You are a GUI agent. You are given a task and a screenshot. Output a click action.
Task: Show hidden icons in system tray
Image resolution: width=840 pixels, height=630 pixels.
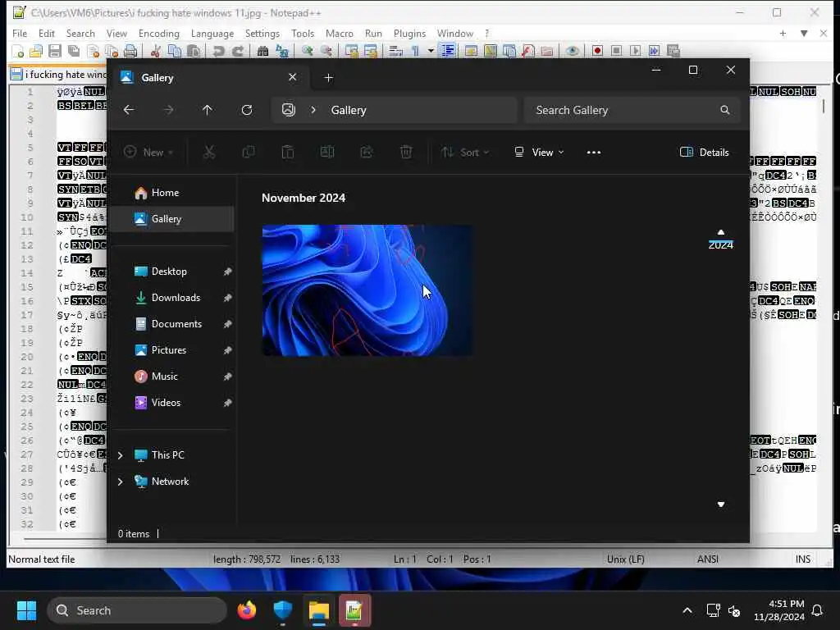pyautogui.click(x=687, y=610)
